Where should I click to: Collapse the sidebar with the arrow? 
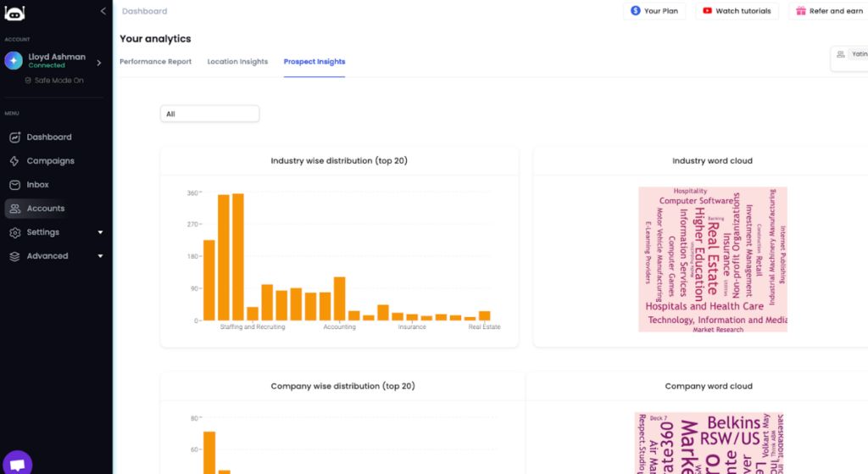click(x=103, y=11)
